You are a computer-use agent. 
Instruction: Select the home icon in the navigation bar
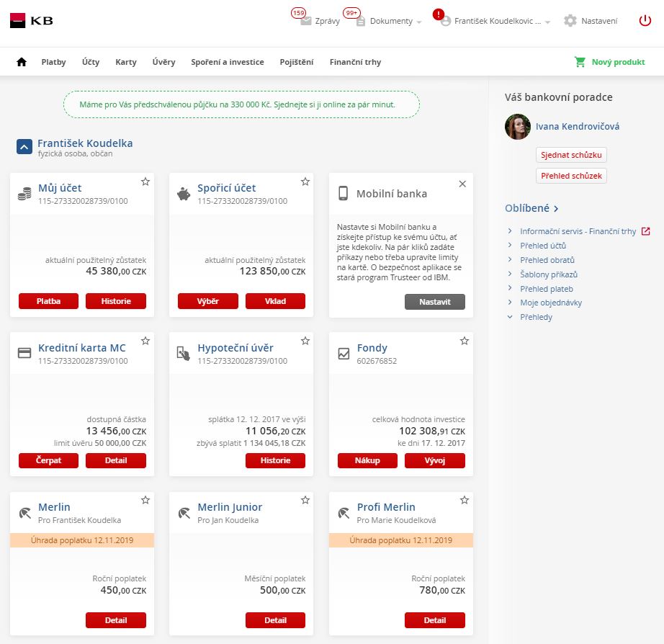[x=20, y=62]
